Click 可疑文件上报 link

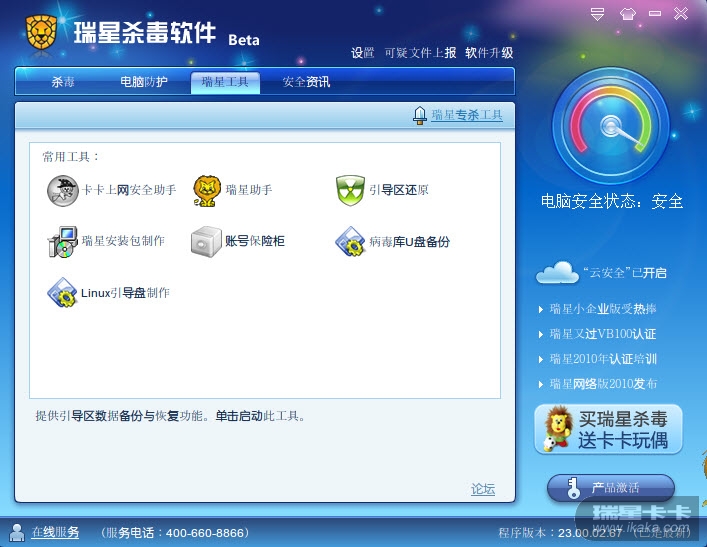420,53
